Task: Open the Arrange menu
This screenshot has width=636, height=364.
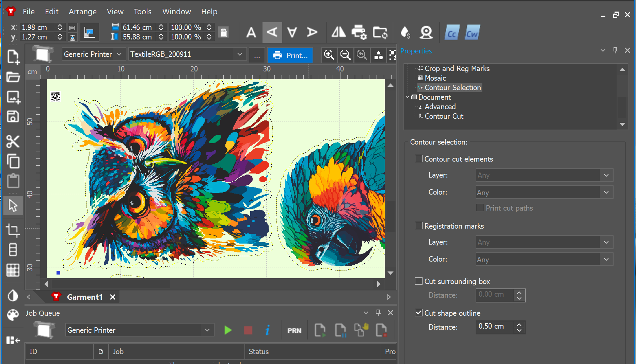Action: [x=82, y=12]
